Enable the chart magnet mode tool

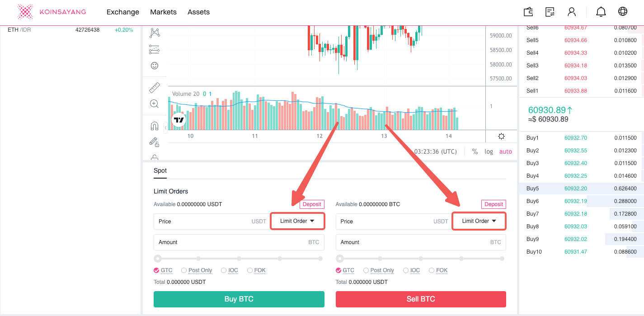click(x=155, y=126)
